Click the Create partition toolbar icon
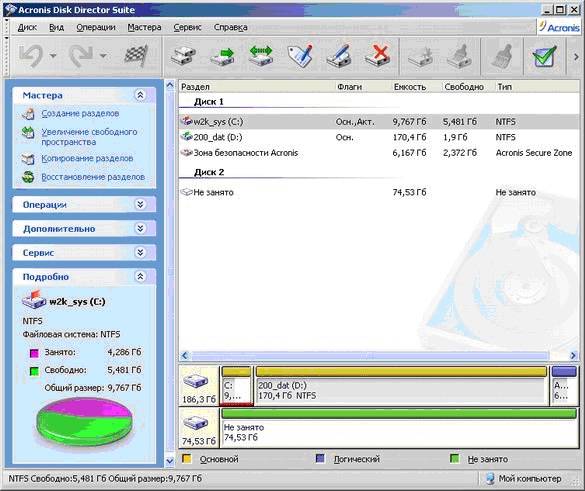The image size is (585, 491). click(184, 56)
